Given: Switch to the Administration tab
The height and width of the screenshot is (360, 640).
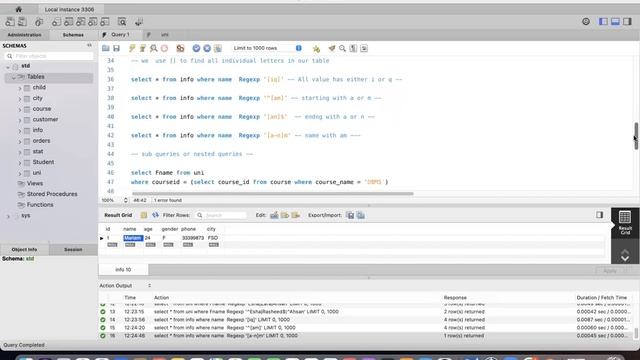Looking at the screenshot, I should click(24, 35).
